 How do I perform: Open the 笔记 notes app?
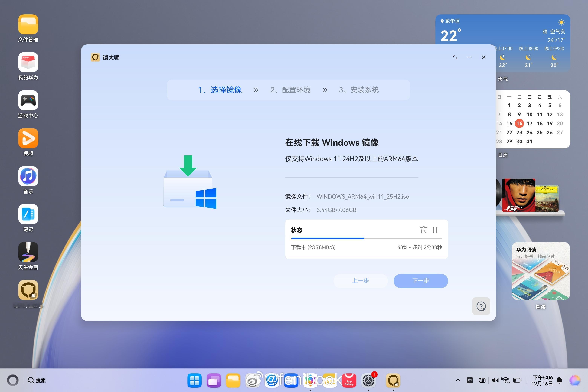click(28, 214)
